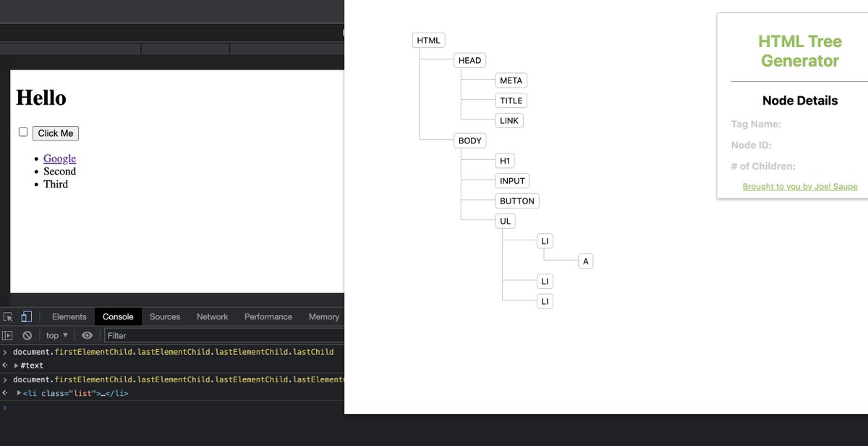Screen dimensions: 868x446
Task: Toggle the device toolbar icon
Action: (x=26, y=316)
